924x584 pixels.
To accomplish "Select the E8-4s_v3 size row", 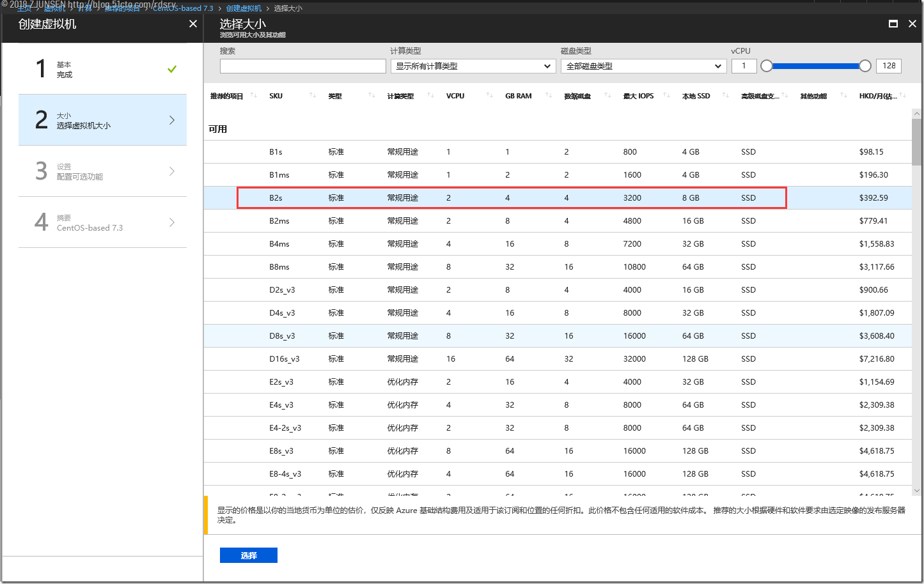I will tap(558, 474).
